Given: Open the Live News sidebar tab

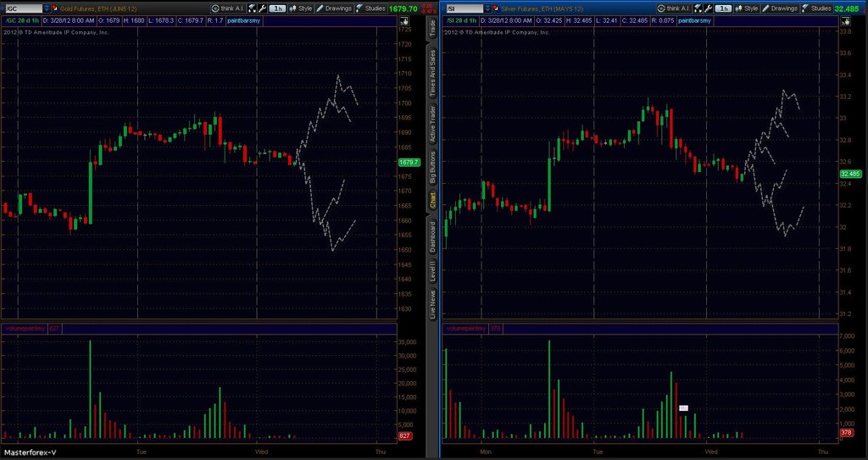Looking at the screenshot, I should pos(432,302).
